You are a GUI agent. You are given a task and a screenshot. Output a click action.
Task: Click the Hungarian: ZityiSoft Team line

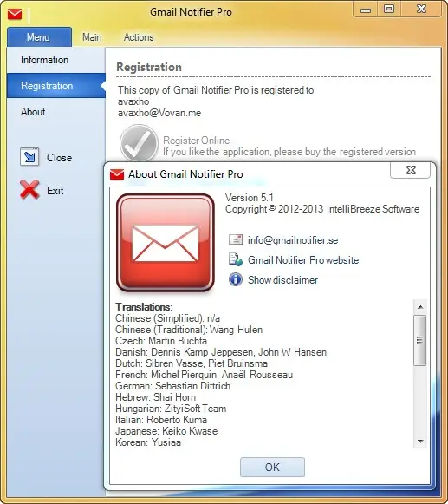tap(171, 409)
